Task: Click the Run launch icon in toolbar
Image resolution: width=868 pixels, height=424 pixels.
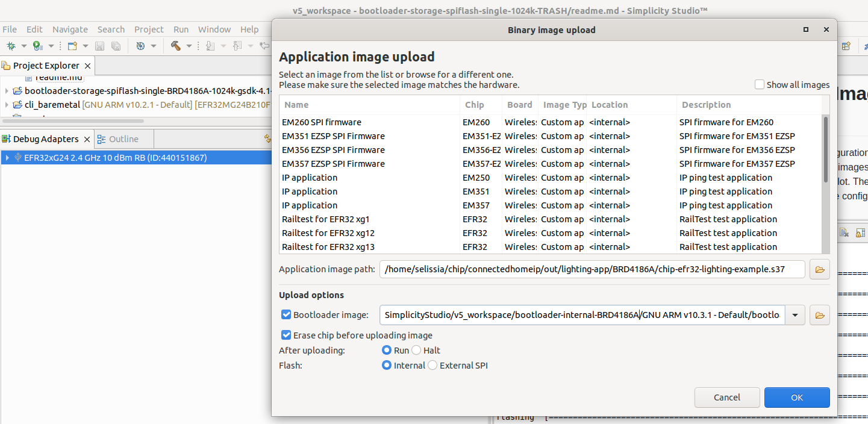Action: click(37, 46)
